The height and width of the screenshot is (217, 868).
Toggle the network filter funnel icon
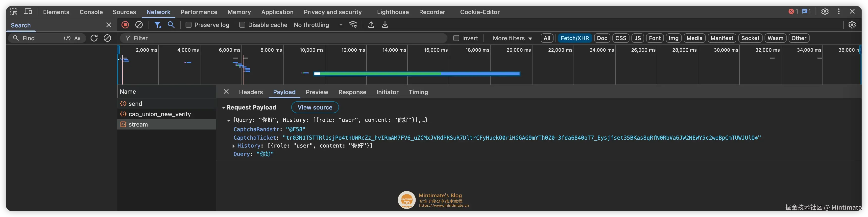(x=157, y=24)
